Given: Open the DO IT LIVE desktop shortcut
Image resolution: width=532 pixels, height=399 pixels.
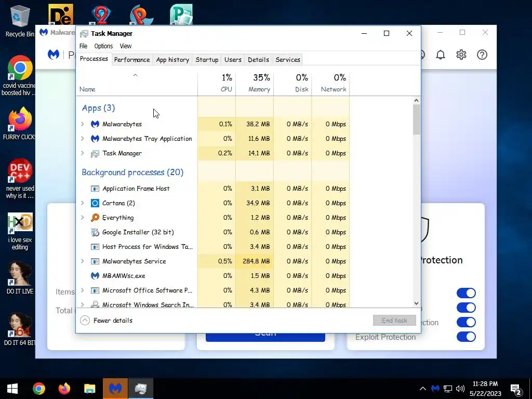Looking at the screenshot, I should coord(20,278).
